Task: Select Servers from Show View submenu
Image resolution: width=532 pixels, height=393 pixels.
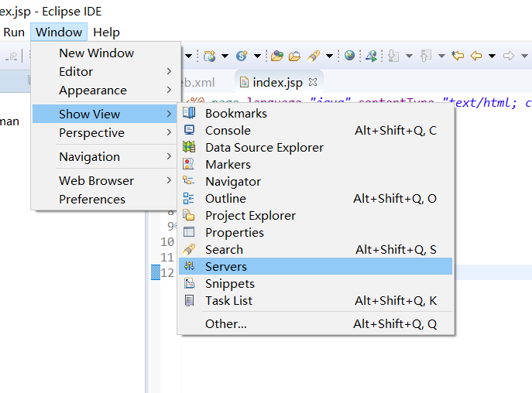Action: tap(315, 266)
